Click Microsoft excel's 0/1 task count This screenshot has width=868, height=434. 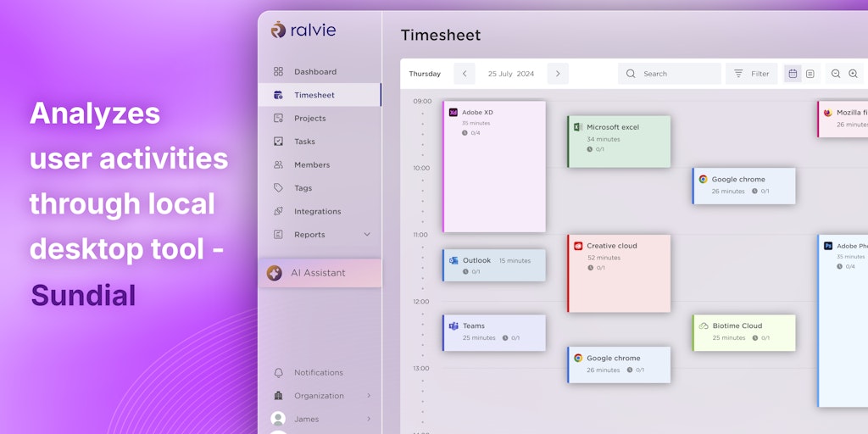pyautogui.click(x=596, y=149)
